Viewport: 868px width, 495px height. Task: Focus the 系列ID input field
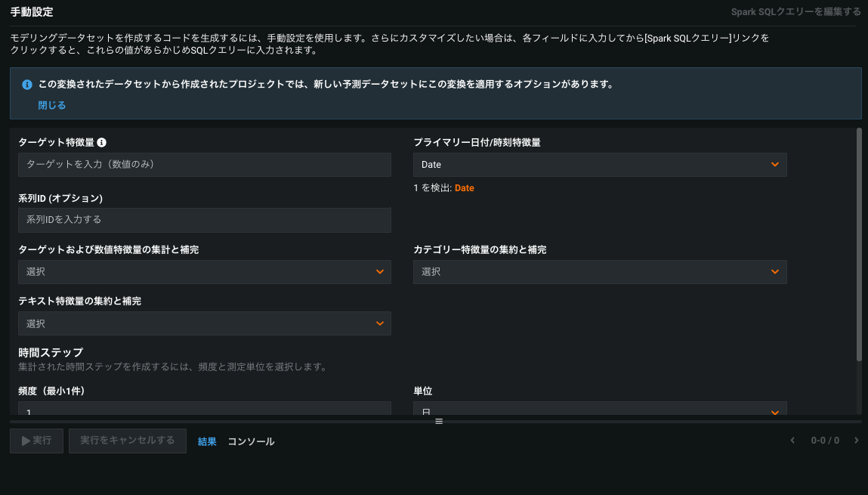(x=204, y=220)
